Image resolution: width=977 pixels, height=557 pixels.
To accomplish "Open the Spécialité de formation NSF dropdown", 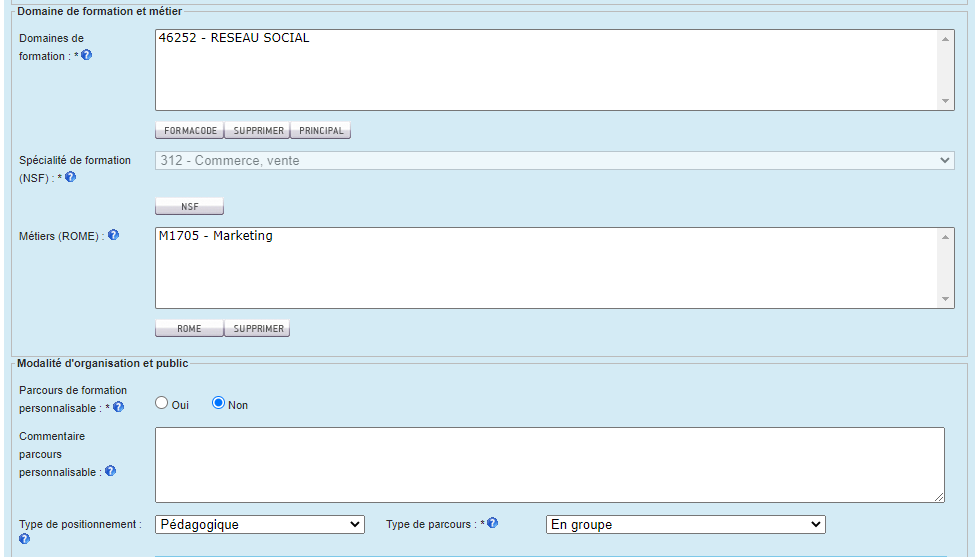I will (x=555, y=161).
